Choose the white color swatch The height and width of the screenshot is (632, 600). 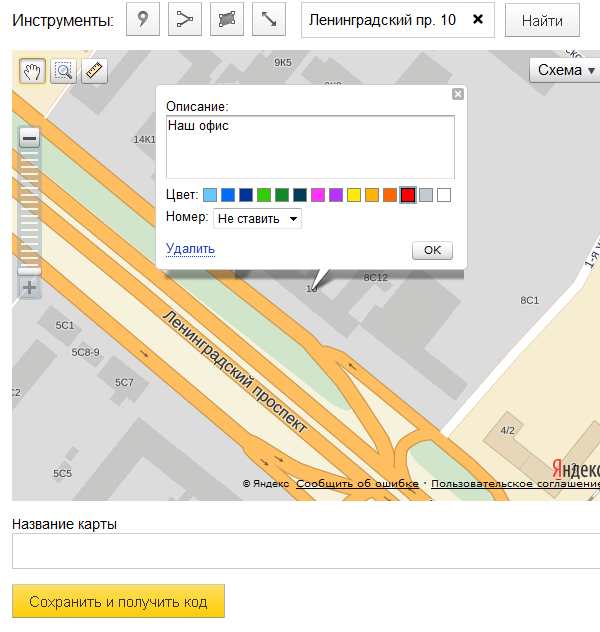tap(444, 195)
